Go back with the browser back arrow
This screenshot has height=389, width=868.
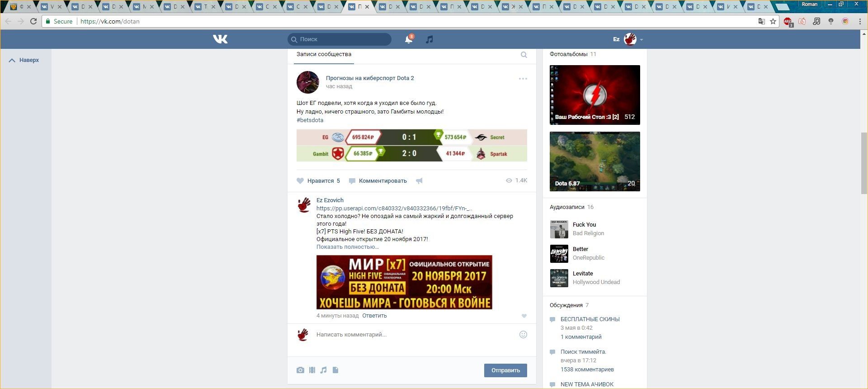tap(8, 21)
